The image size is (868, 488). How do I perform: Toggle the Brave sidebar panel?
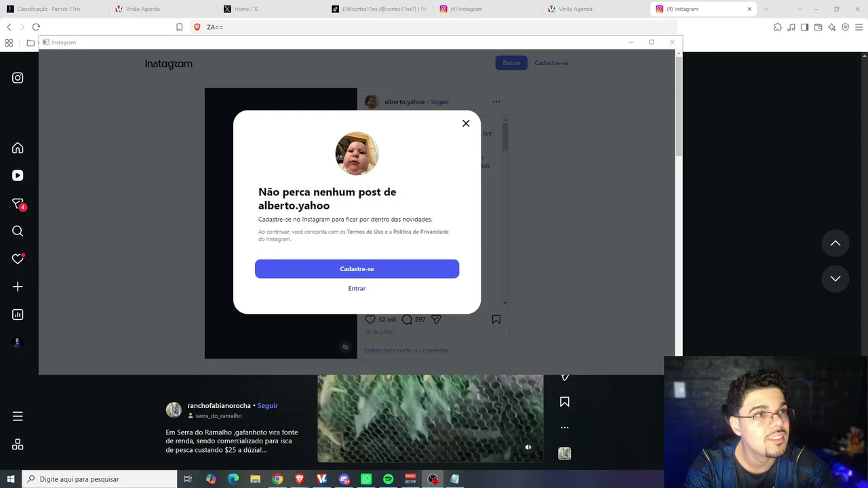tap(804, 27)
